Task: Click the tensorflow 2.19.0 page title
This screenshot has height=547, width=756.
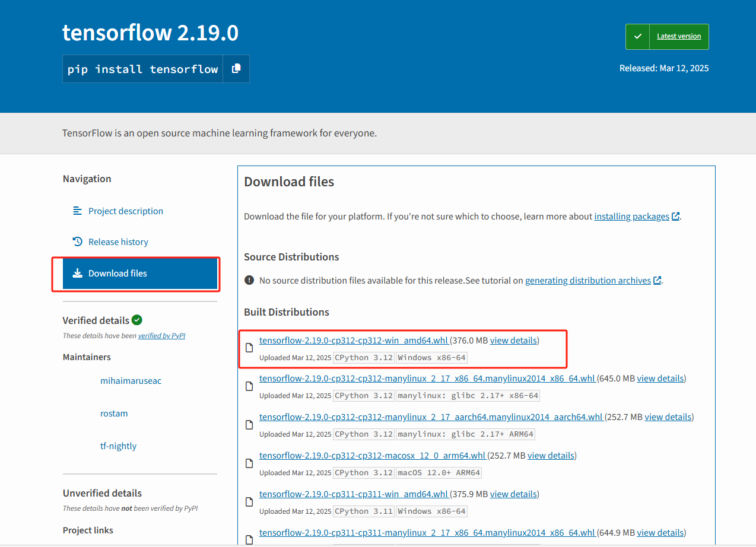Action: coord(150,33)
